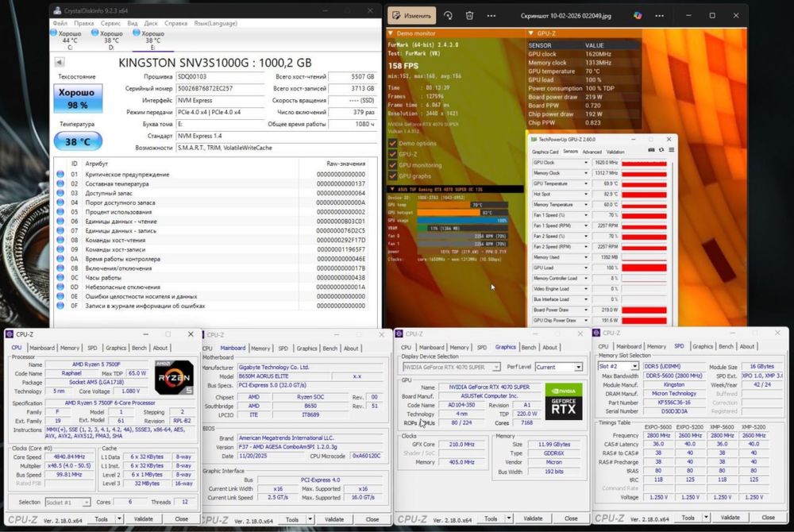Open the Язык(Language) menu

coord(216,23)
